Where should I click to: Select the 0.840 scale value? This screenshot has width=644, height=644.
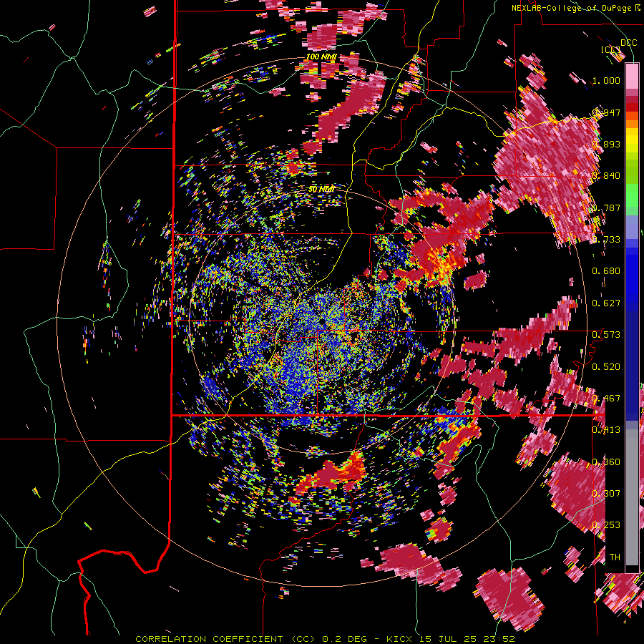click(606, 176)
